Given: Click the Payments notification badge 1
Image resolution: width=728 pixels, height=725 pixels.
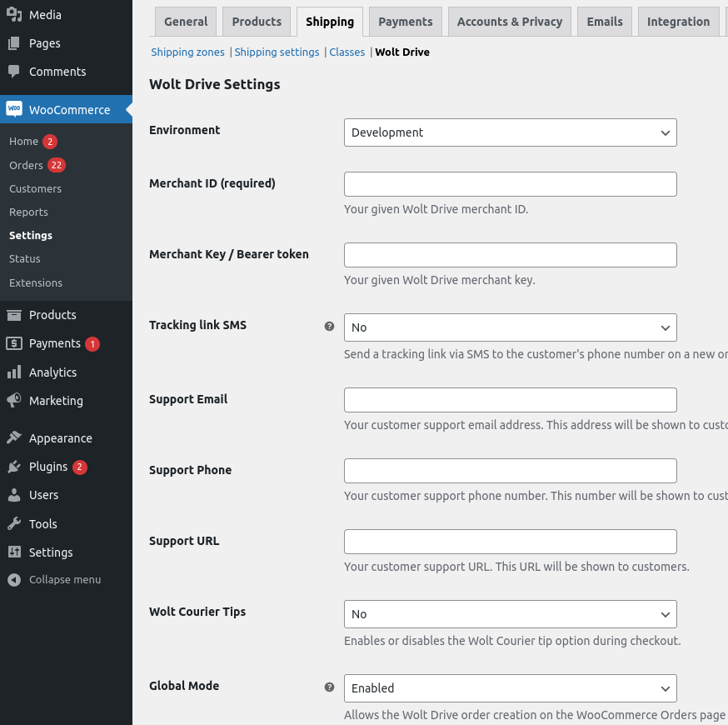Looking at the screenshot, I should click(92, 343).
